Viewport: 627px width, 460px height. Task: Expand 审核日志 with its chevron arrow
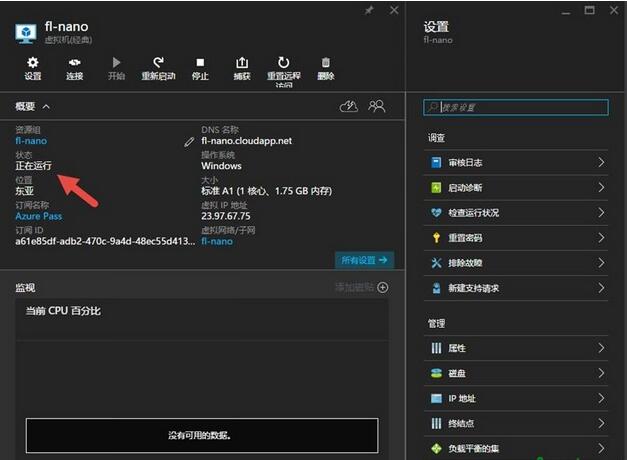pyautogui.click(x=601, y=162)
